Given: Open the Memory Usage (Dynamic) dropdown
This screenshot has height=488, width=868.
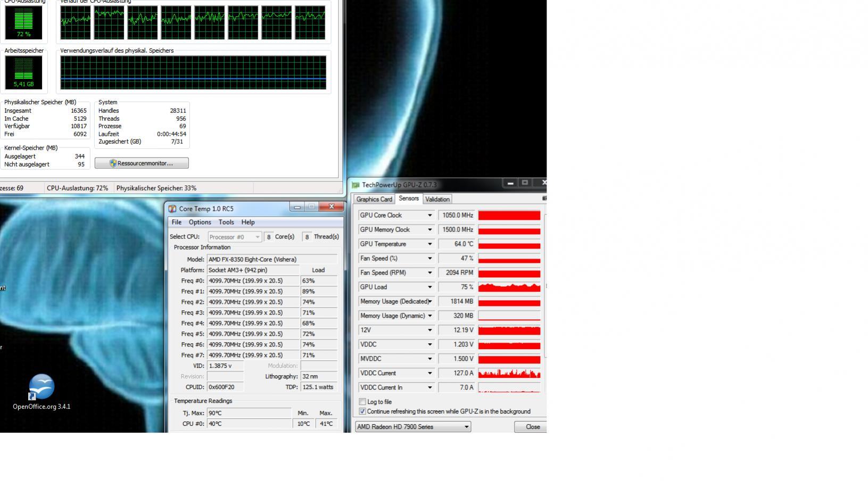Looking at the screenshot, I should [x=430, y=316].
